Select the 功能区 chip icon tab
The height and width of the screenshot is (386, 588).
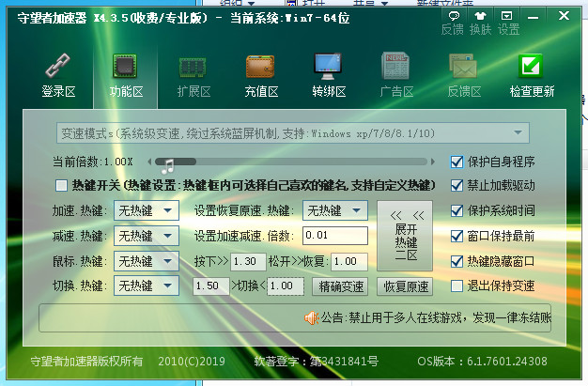(125, 66)
